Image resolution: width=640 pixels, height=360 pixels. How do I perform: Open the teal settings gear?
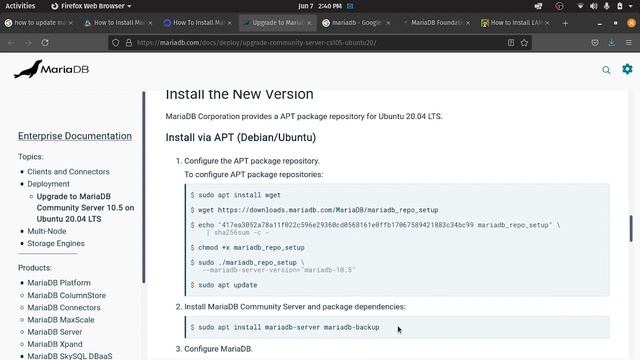pos(627,69)
